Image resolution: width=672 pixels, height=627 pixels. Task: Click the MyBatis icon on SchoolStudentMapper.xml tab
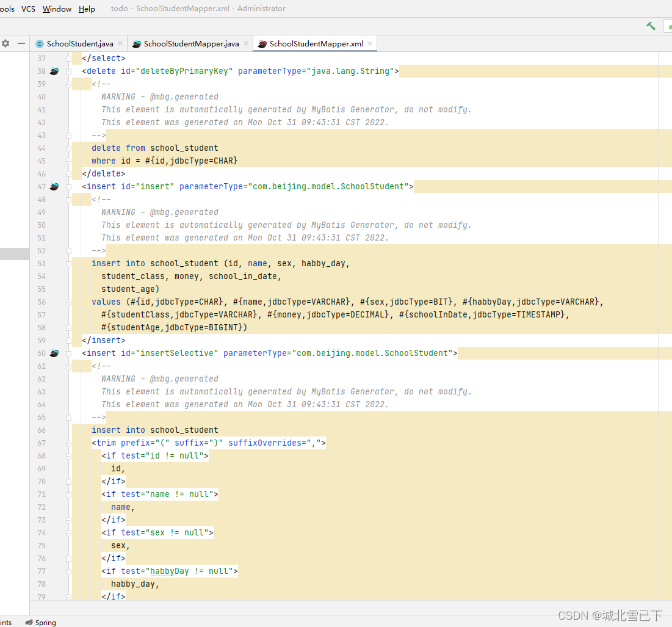pos(262,43)
